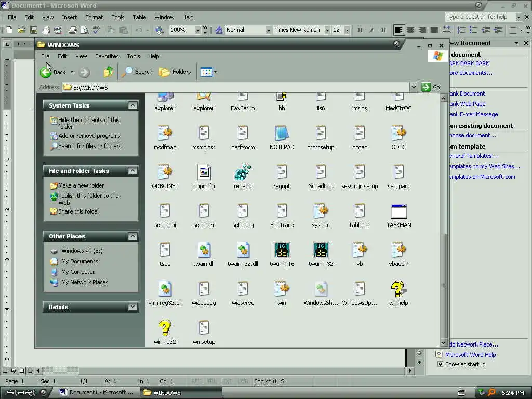Open the Zoom 100% dropdown
This screenshot has height=399, width=532.
pos(198,30)
